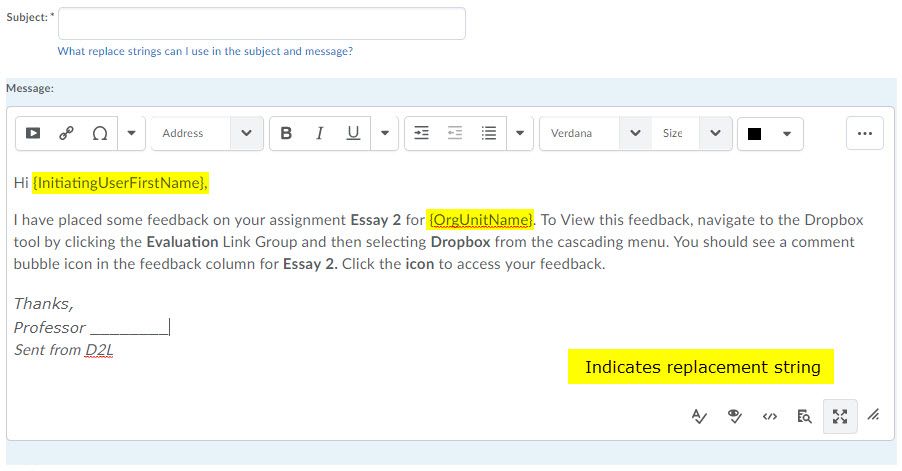This screenshot has height=471, width=902.
Task: Toggle italic formatting
Action: tap(319, 133)
